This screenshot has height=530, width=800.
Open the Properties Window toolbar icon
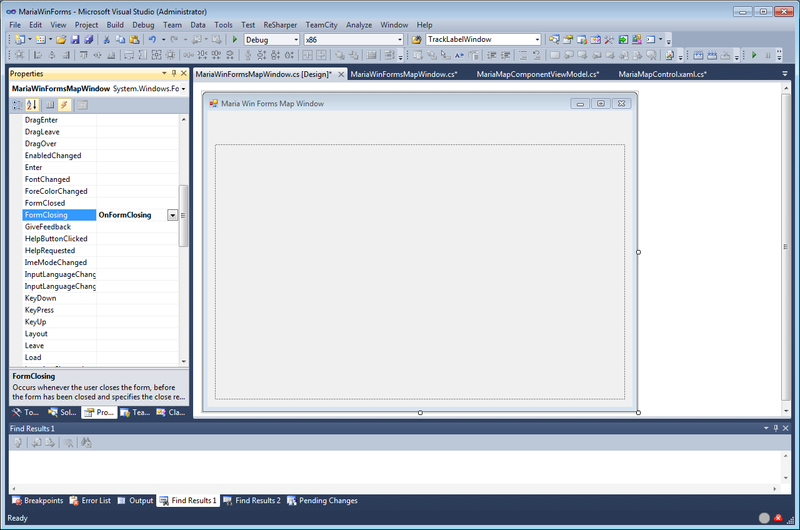[568, 39]
